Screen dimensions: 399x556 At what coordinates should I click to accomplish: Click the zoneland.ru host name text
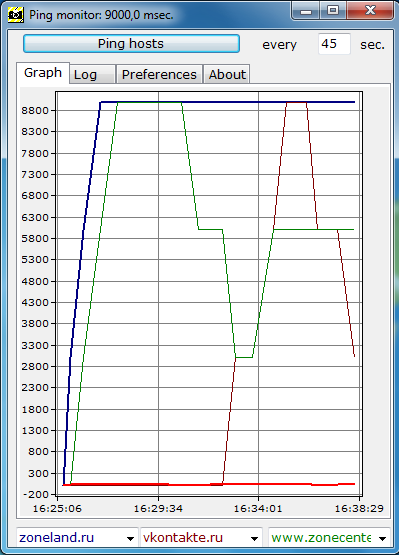(x=56, y=538)
